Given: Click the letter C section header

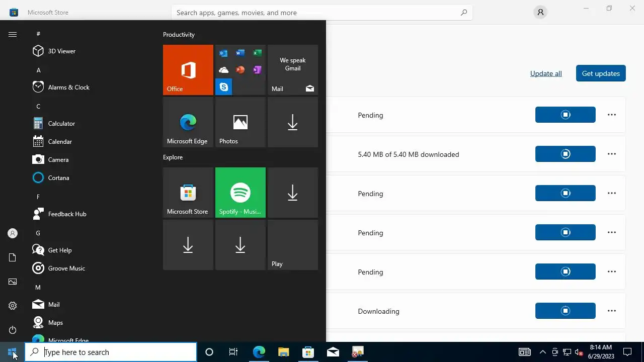Looking at the screenshot, I should tap(38, 106).
